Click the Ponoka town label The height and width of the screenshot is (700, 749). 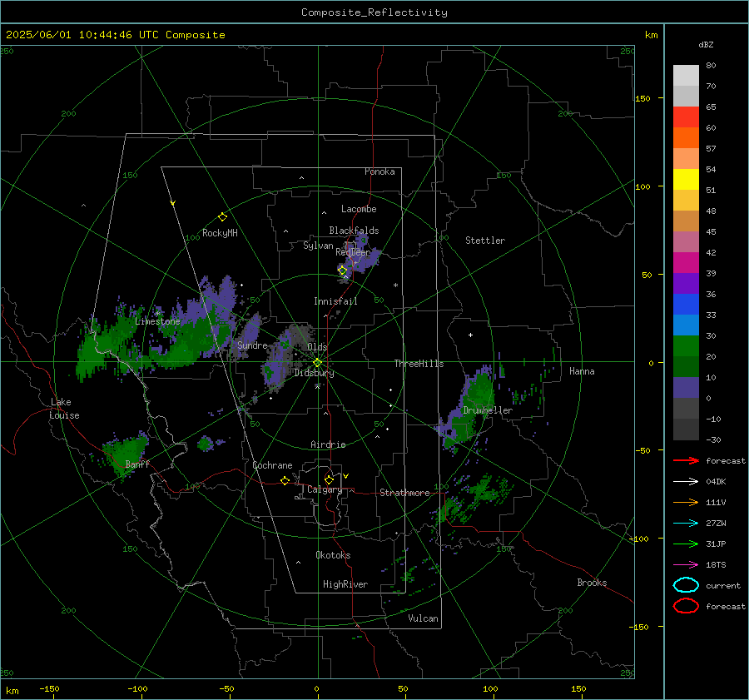coord(379,171)
